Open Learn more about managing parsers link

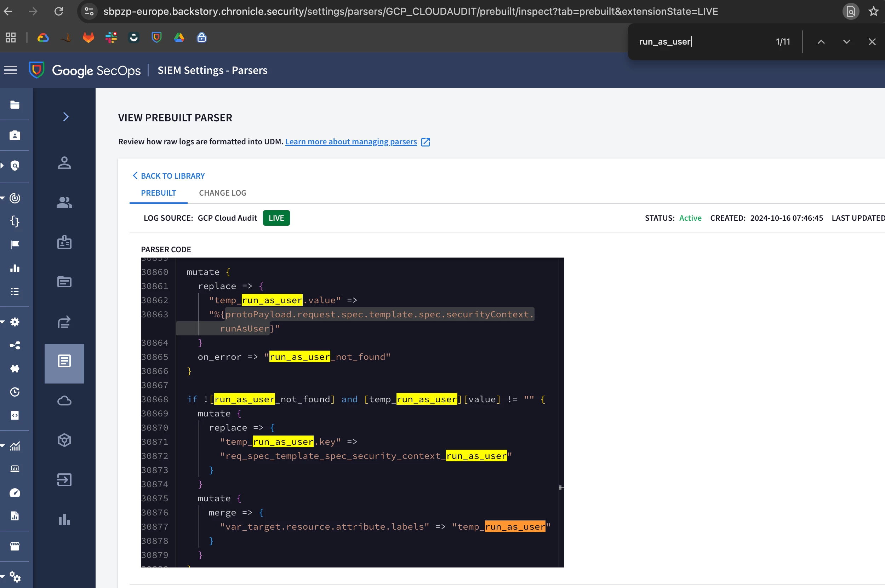[x=351, y=142]
